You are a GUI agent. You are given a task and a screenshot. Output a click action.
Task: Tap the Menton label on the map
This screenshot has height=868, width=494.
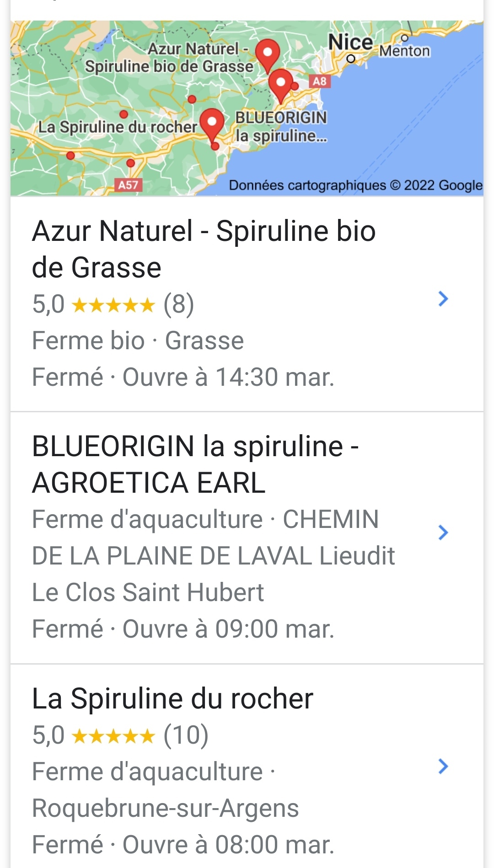[404, 51]
